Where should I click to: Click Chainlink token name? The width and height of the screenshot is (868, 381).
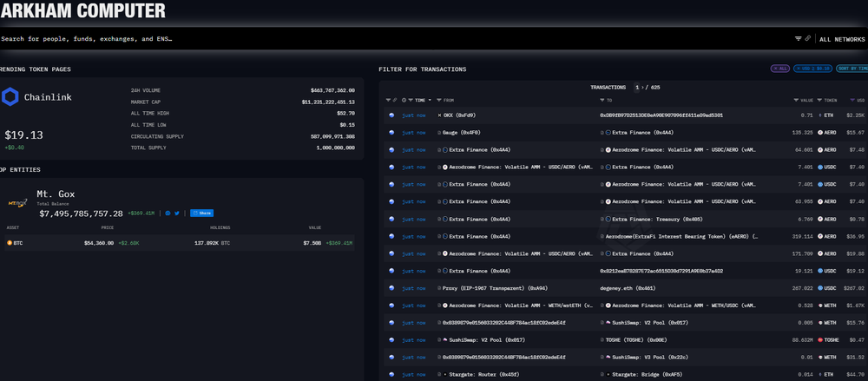[48, 97]
